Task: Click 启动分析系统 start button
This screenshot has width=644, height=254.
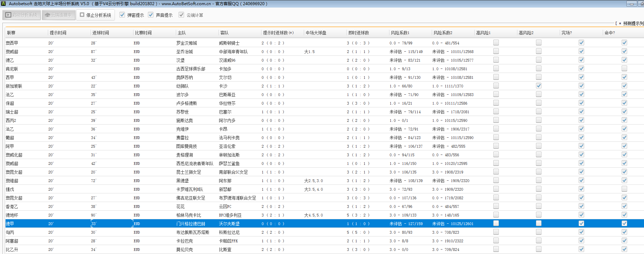Action: (x=22, y=15)
